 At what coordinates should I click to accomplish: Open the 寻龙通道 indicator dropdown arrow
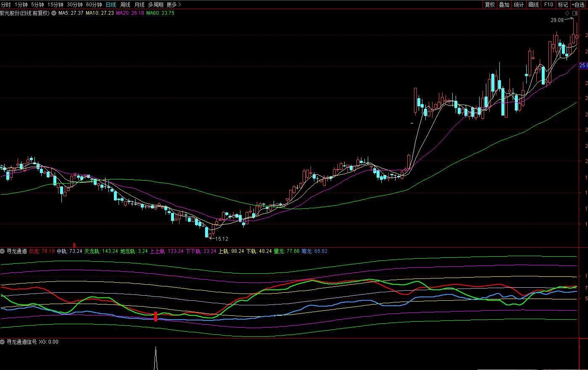[3, 251]
